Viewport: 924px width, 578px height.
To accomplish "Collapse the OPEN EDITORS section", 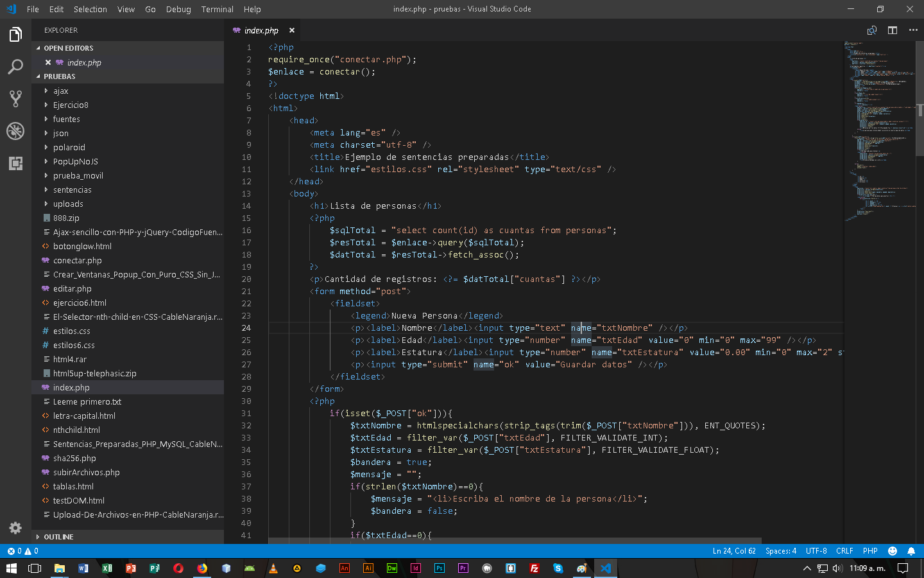I will 68,48.
